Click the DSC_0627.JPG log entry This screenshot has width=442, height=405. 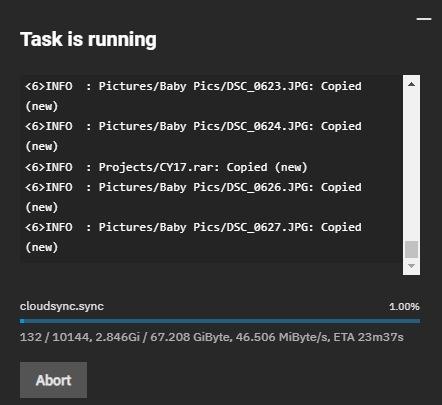[193, 237]
